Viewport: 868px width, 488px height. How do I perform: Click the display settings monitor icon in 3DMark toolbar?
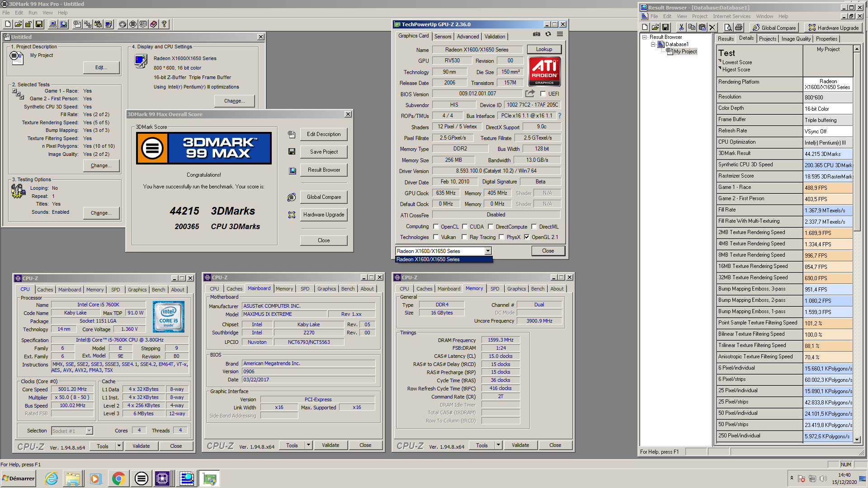[x=108, y=24]
